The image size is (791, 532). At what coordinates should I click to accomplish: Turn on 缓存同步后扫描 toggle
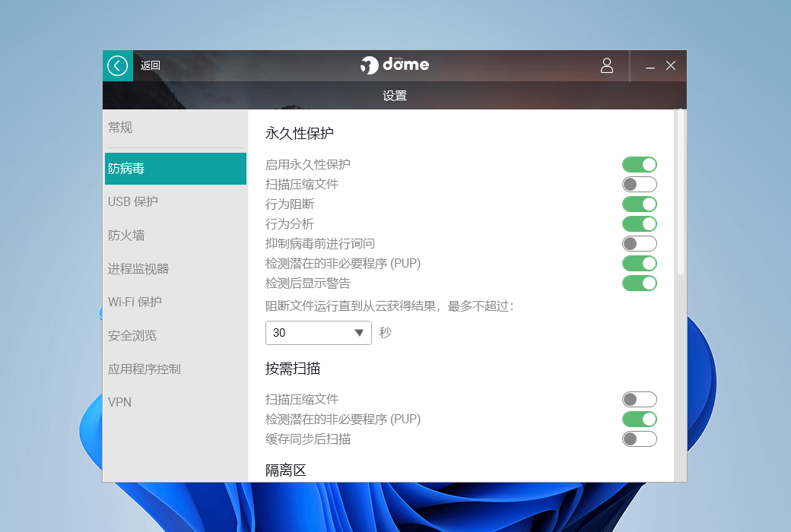639,439
